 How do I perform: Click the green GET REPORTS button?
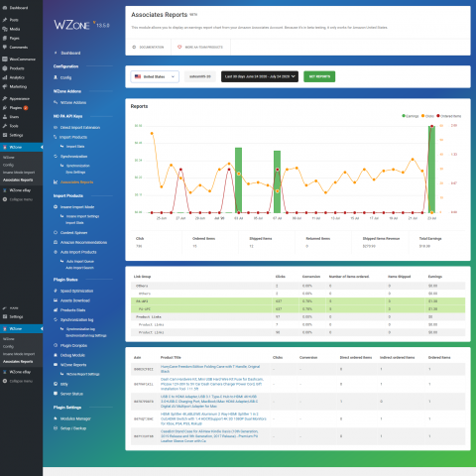(319, 76)
